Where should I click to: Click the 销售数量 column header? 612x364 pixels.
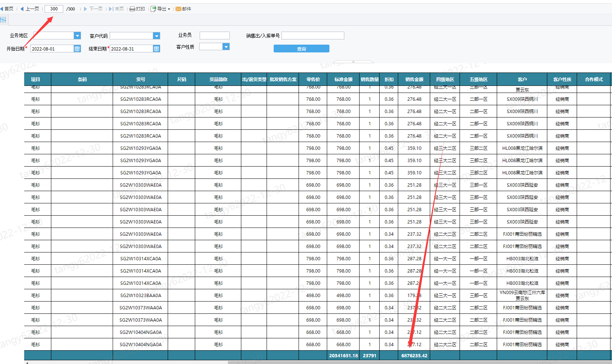(370, 79)
